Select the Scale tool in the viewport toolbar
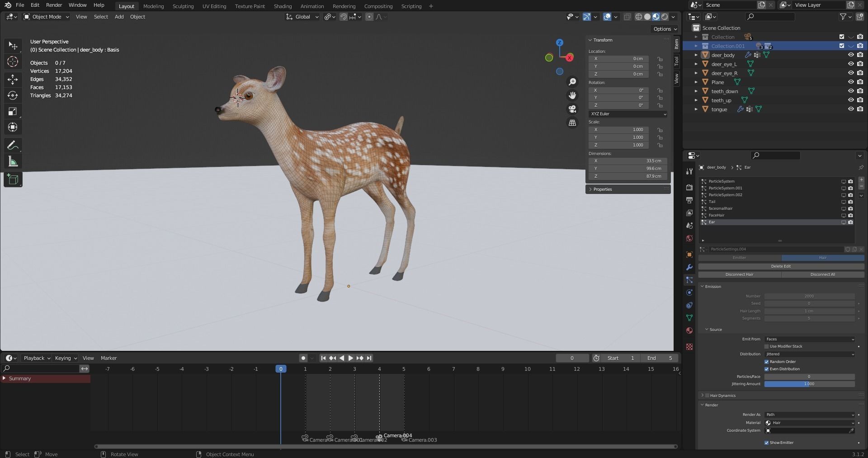Viewport: 868px width, 458px height. [13, 111]
